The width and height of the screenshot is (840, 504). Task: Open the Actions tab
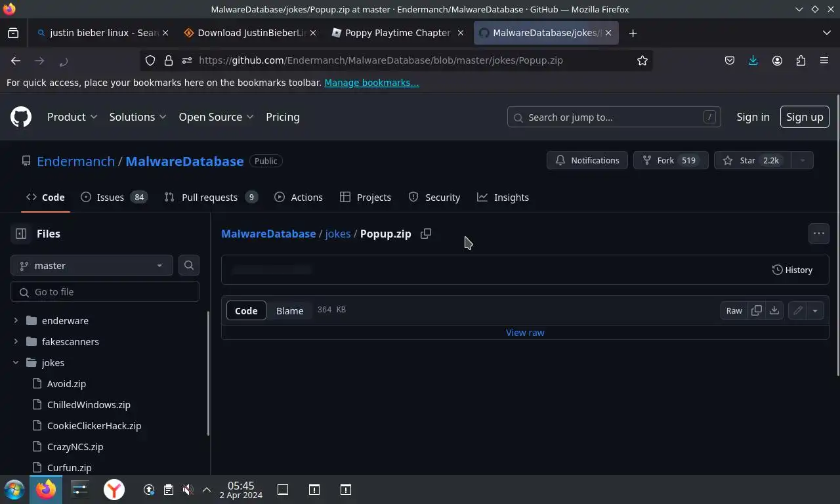[x=299, y=198]
